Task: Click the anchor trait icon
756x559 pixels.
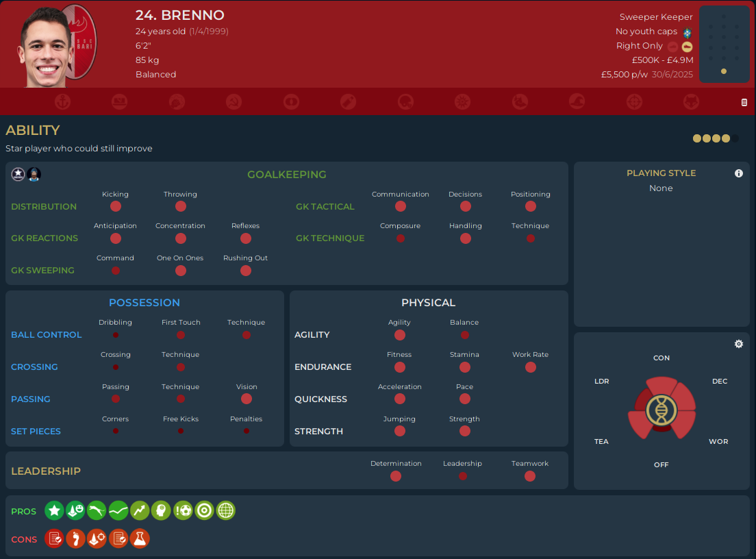Action: tap(63, 102)
